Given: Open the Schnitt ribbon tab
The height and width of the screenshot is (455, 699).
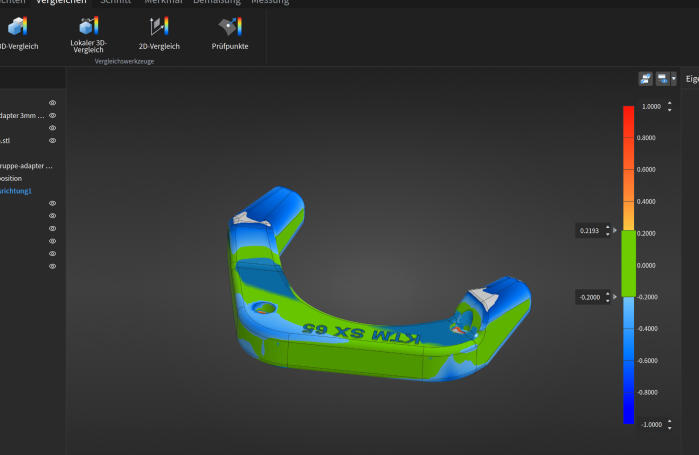Looking at the screenshot, I should pyautogui.click(x=115, y=2).
